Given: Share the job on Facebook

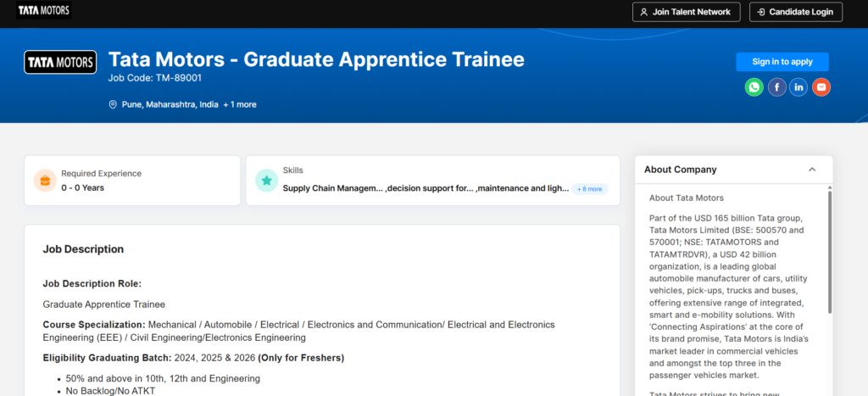Looking at the screenshot, I should pos(776,87).
